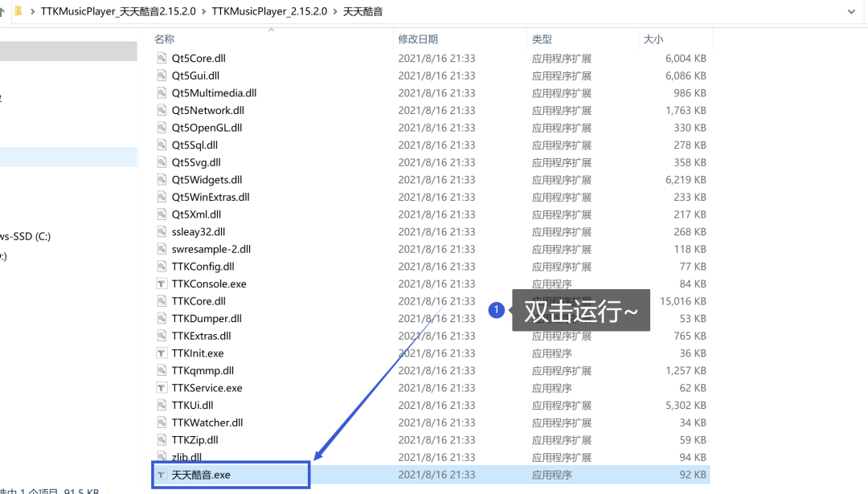
Task: Click the TTKCore.dll file icon
Action: pos(161,301)
